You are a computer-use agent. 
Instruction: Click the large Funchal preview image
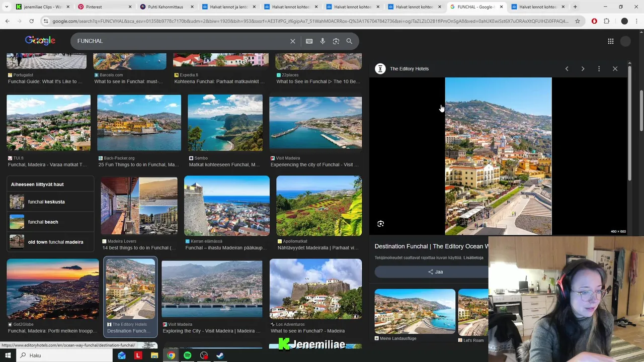click(498, 156)
